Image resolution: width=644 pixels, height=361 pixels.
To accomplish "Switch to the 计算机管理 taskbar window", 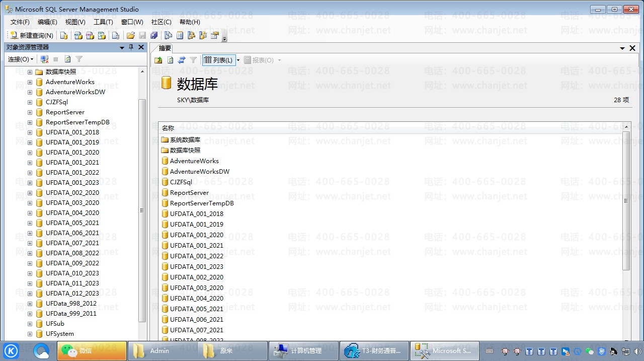I will click(303, 351).
